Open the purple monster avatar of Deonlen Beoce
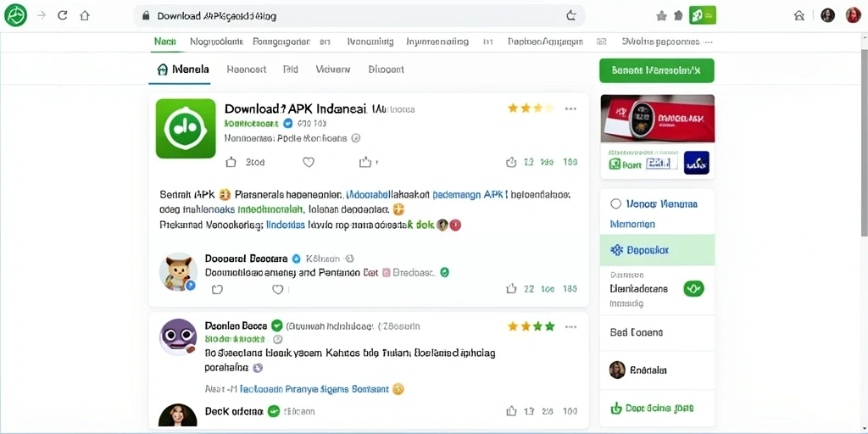 tap(178, 337)
